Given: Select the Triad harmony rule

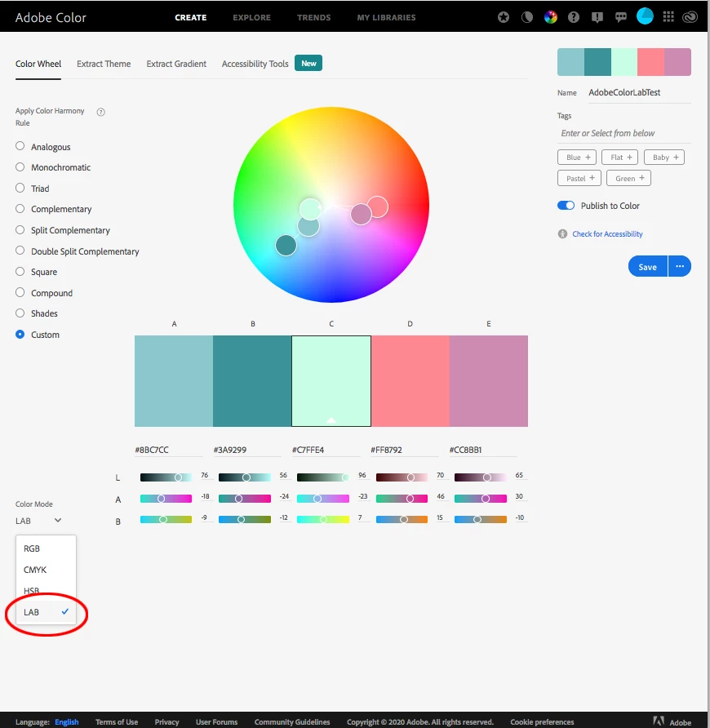Looking at the screenshot, I should click(x=20, y=188).
